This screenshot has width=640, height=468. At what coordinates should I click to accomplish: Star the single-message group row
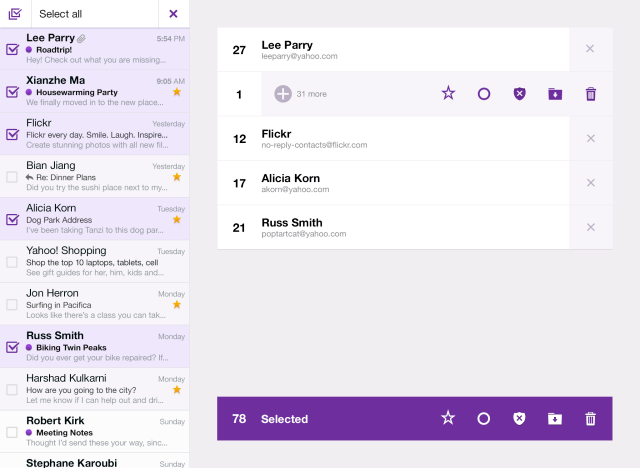pos(448,93)
